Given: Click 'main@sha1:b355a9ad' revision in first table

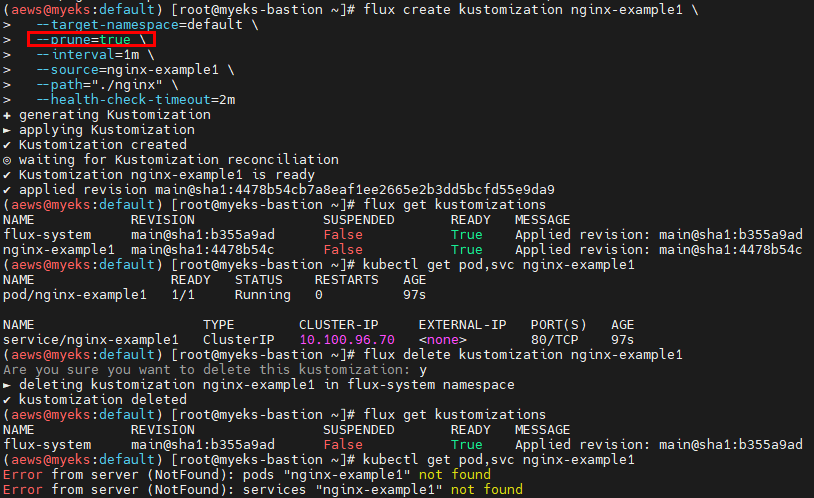Looking at the screenshot, I should tap(202, 235).
